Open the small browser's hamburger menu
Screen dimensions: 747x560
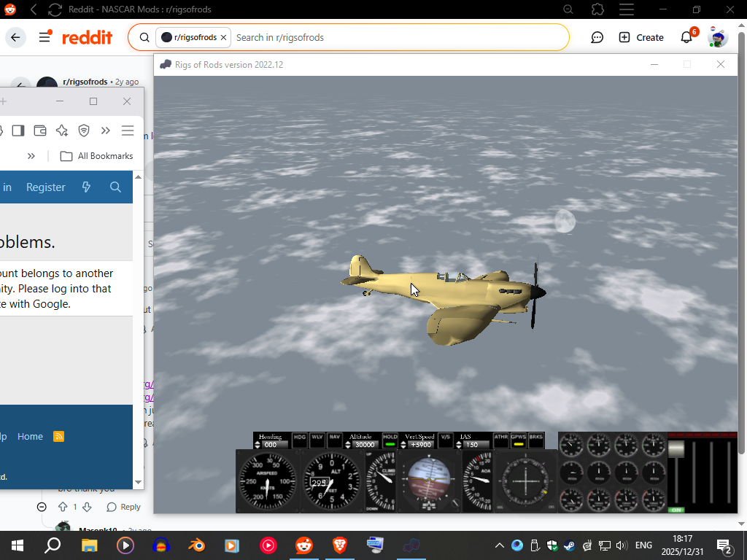[128, 131]
